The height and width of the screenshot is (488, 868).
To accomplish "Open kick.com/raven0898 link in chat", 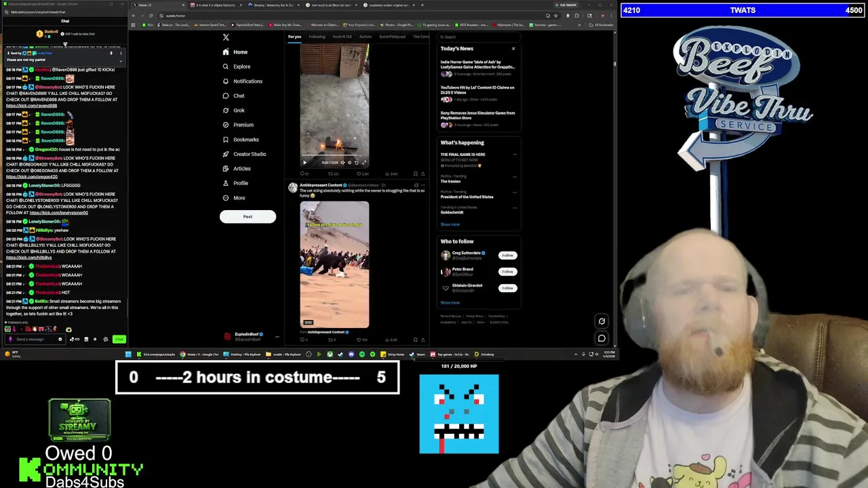I will point(32,106).
